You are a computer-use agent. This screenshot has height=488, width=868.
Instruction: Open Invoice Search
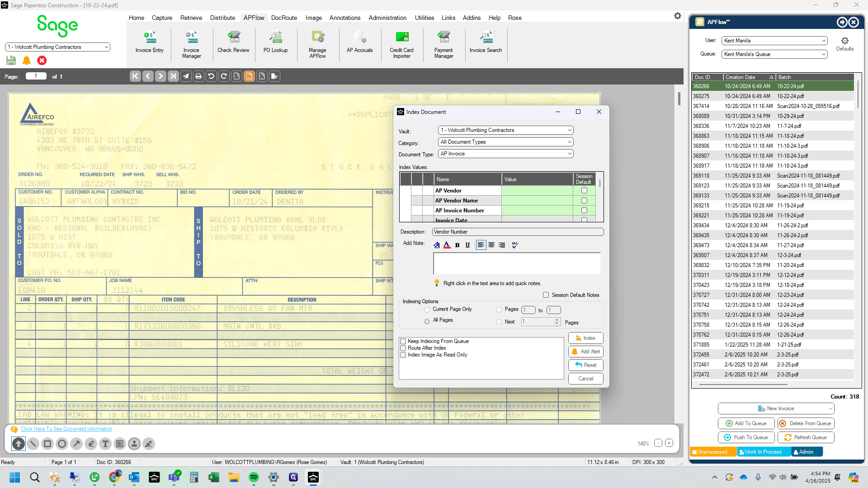(486, 42)
